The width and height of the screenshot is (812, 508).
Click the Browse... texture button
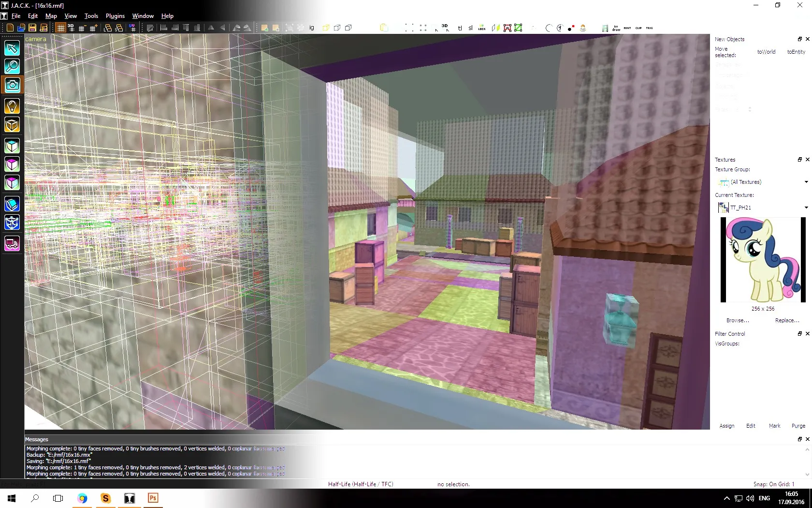(738, 320)
